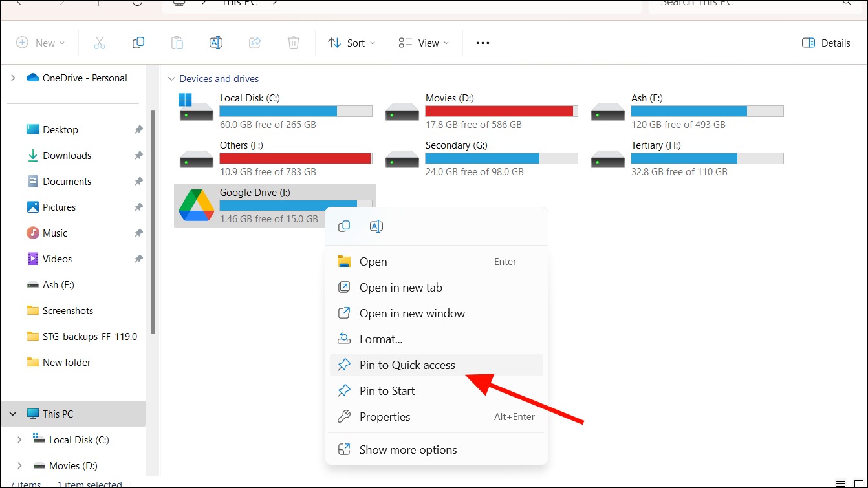Open the New item dropdown
The image size is (868, 488).
(41, 43)
